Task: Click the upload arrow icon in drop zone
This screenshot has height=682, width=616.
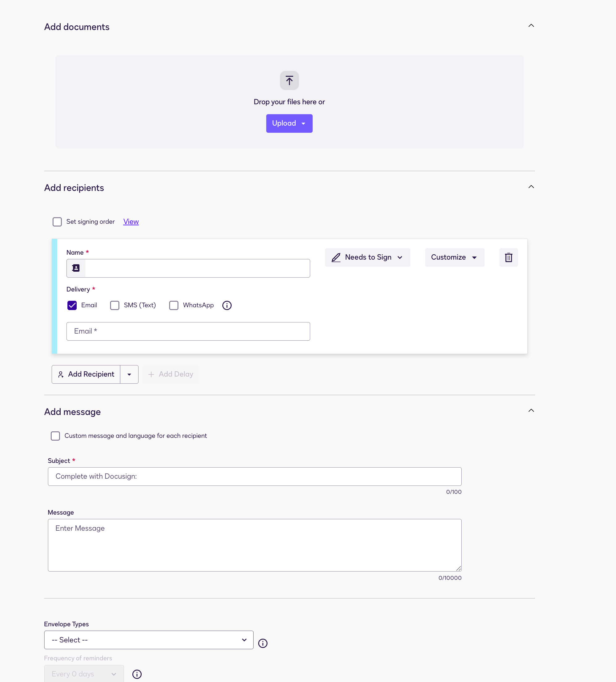Action: point(289,80)
